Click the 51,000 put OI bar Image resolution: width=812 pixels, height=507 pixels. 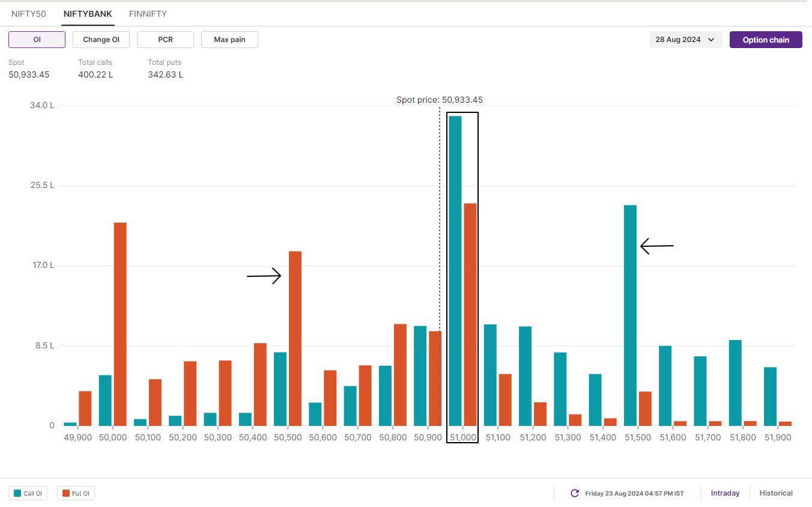pos(470,315)
